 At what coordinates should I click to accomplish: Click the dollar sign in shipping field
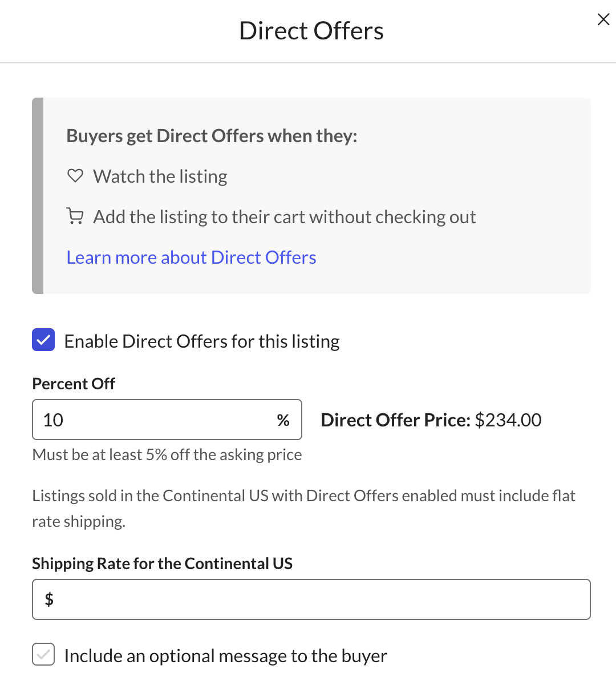[50, 599]
